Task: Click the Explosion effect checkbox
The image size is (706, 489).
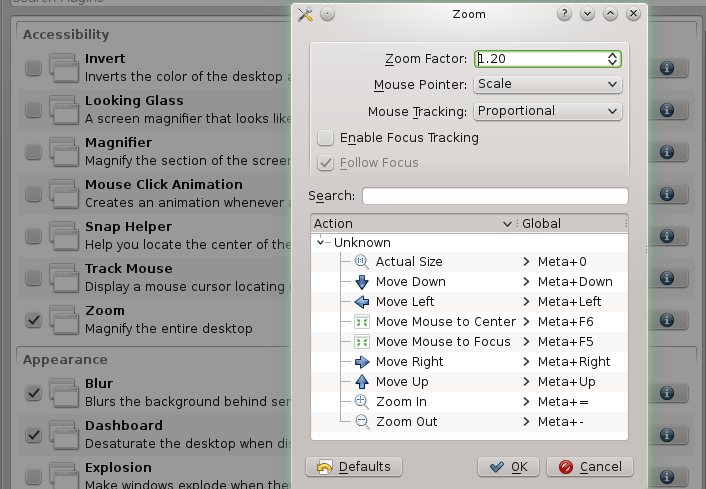Action: click(x=33, y=476)
